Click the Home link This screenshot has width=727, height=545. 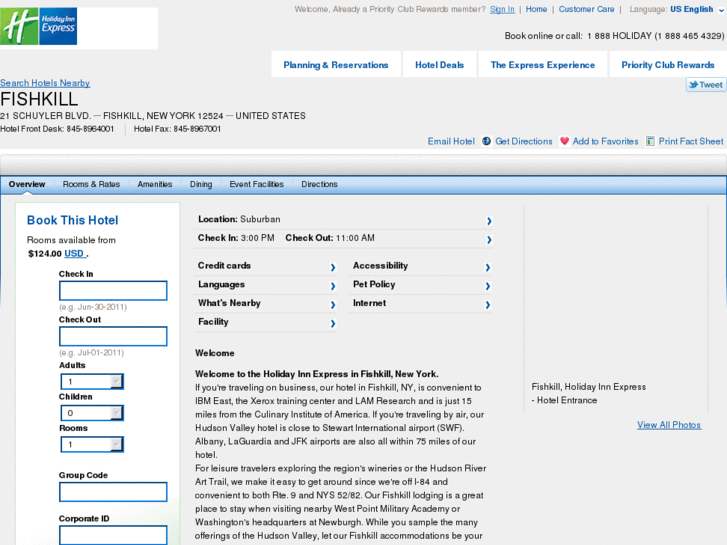[536, 9]
